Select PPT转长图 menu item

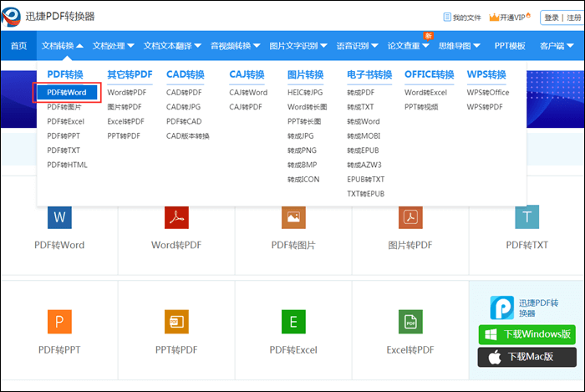click(304, 121)
